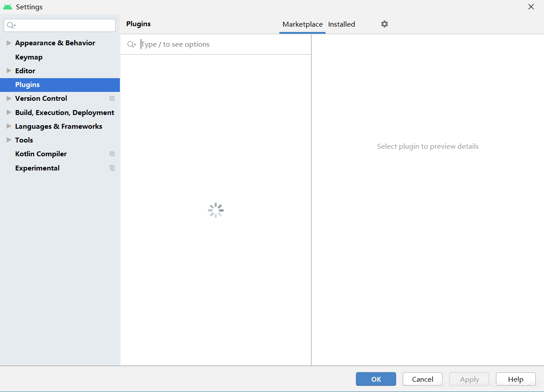544x392 pixels.
Task: Click the Help button
Action: tap(516, 379)
